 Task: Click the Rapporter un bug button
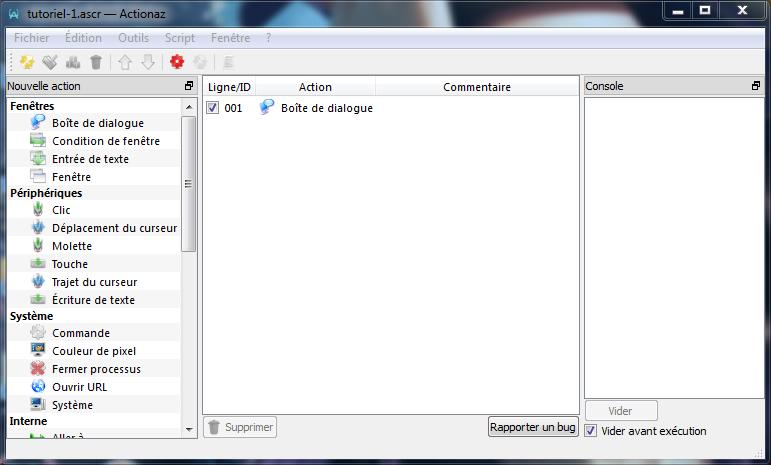pos(533,427)
